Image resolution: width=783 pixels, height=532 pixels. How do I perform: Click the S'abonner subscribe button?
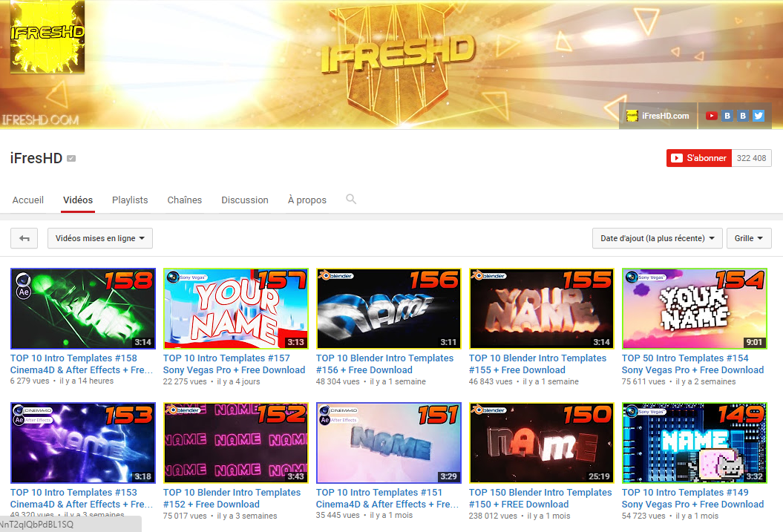[699, 158]
